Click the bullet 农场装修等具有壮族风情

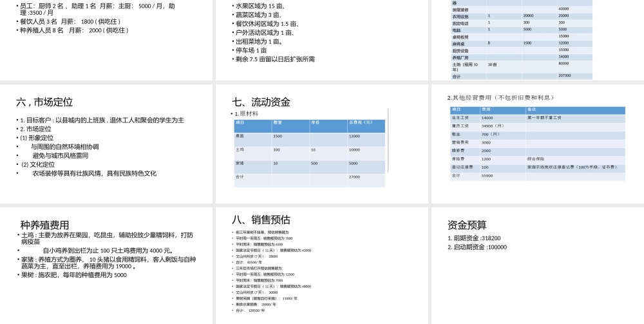coord(95,173)
